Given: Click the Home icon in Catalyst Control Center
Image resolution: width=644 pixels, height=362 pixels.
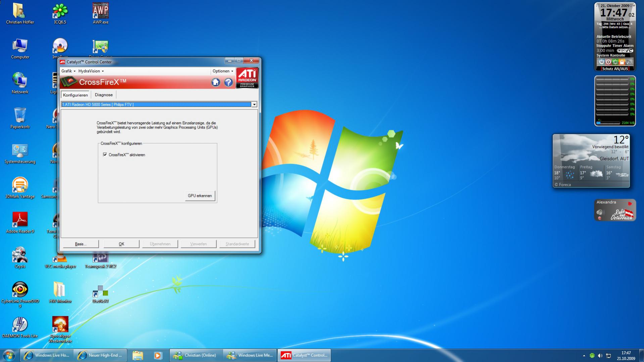Looking at the screenshot, I should coord(215,82).
